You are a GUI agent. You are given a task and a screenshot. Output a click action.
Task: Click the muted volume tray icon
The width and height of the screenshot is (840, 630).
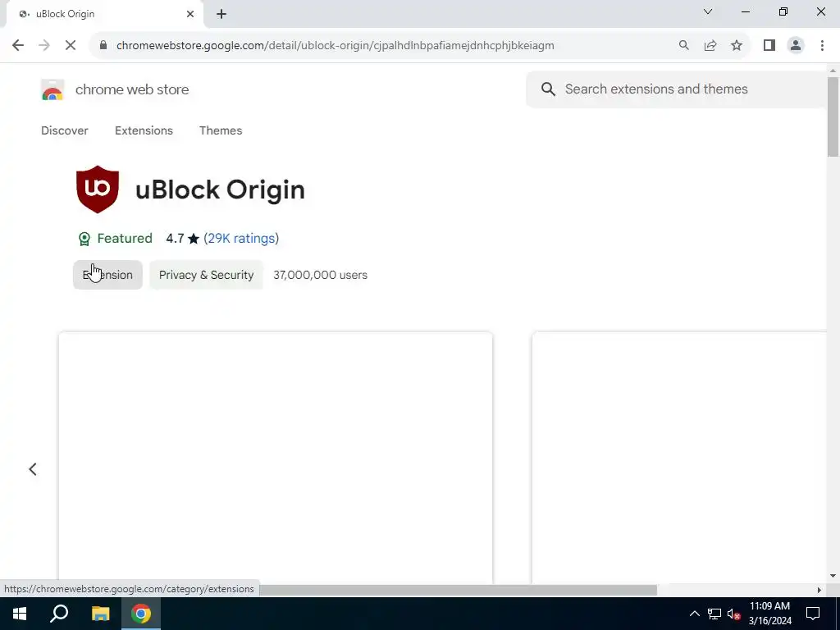pyautogui.click(x=733, y=614)
